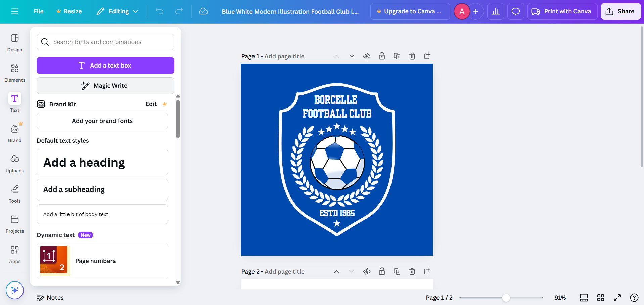Adjust the zoom slider at the bottom

click(x=506, y=298)
